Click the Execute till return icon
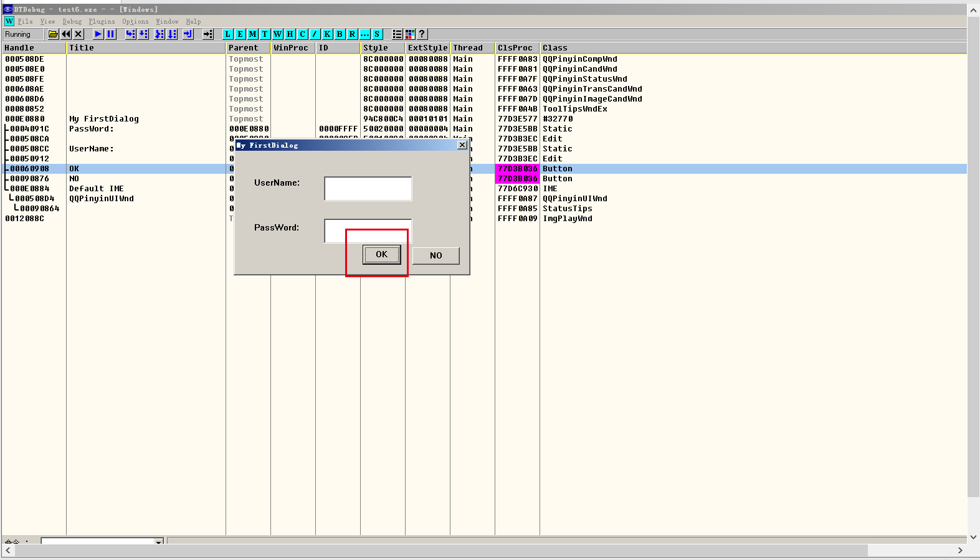 point(188,34)
